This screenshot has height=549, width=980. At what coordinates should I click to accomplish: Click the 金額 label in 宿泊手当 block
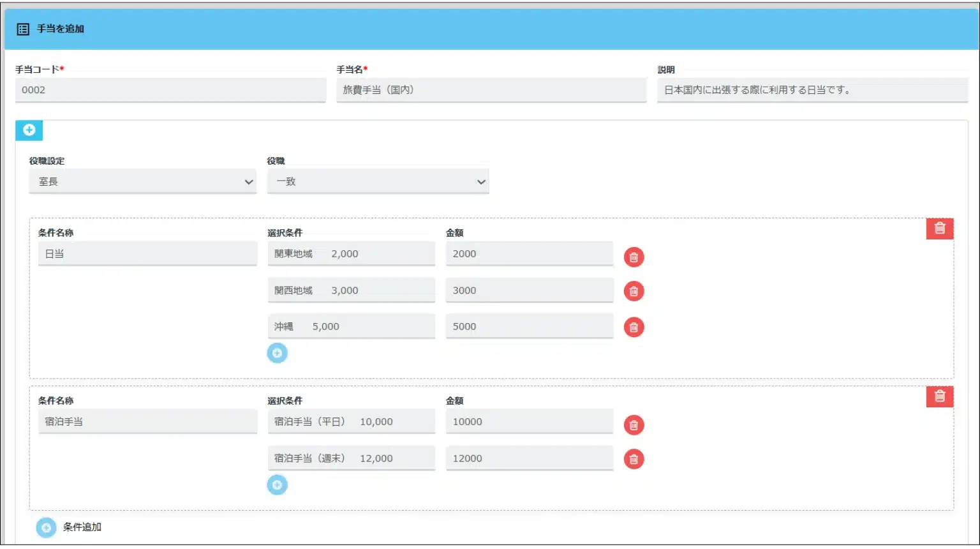(x=454, y=401)
